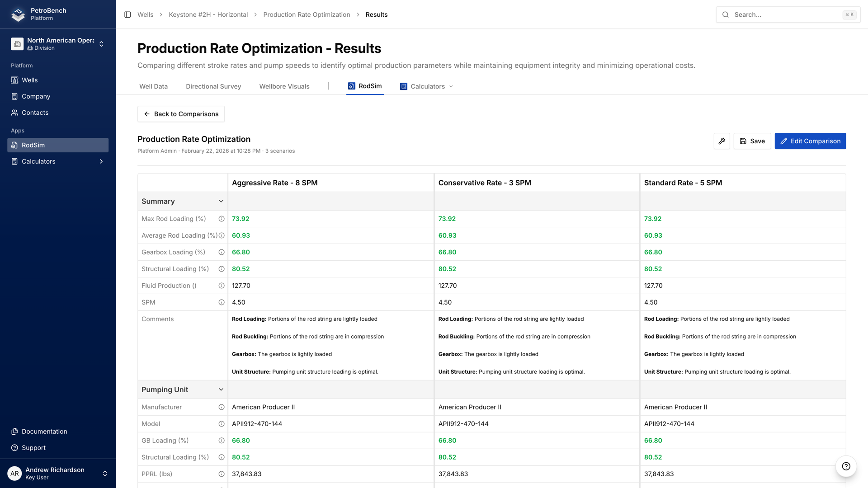Click the Calculators icon under Apps
The image size is (868, 488).
coord(15,161)
